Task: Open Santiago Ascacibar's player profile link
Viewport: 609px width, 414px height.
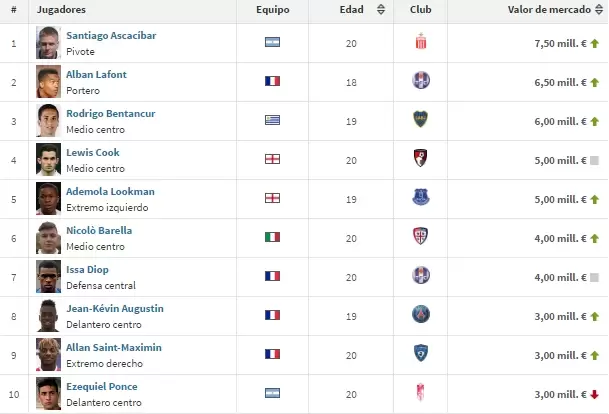Action: tap(111, 35)
